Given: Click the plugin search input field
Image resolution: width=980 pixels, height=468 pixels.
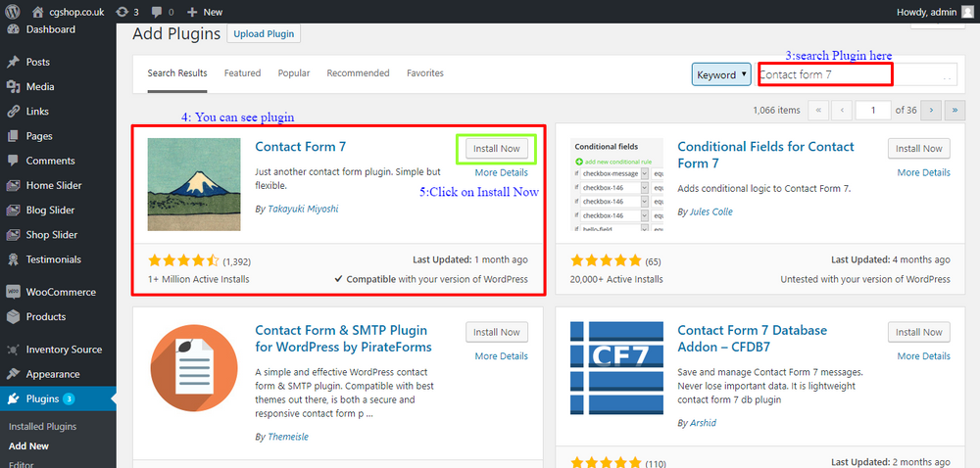Looking at the screenshot, I should pos(857,74).
